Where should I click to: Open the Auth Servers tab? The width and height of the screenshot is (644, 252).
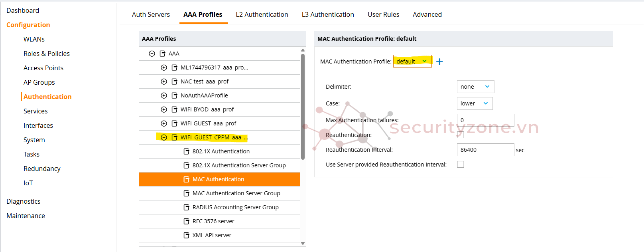[x=151, y=14]
